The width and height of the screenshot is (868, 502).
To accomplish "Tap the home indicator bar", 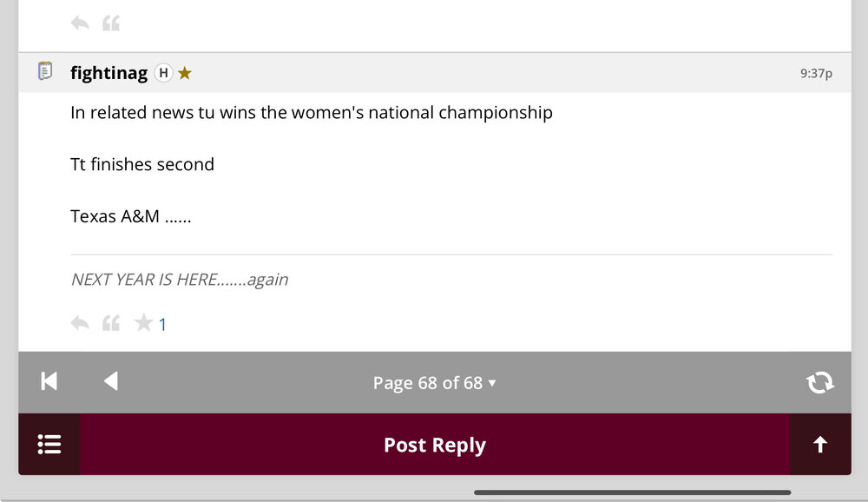I will [632, 492].
